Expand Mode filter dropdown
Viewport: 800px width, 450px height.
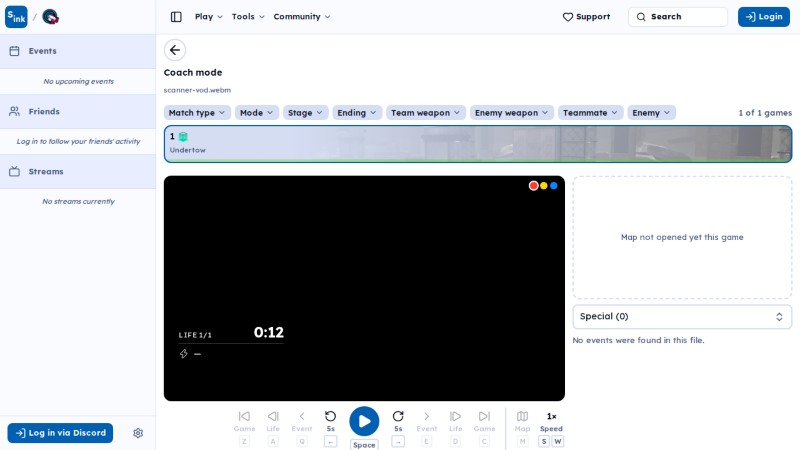point(257,113)
